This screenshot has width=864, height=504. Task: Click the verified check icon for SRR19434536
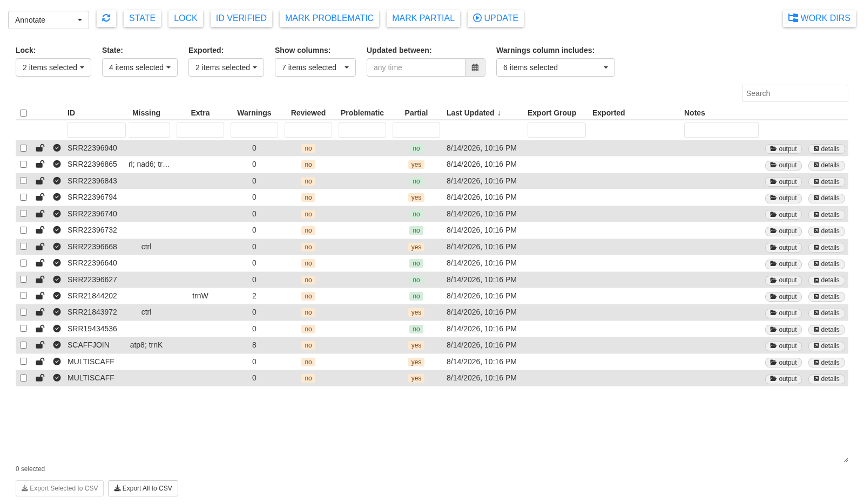(57, 329)
